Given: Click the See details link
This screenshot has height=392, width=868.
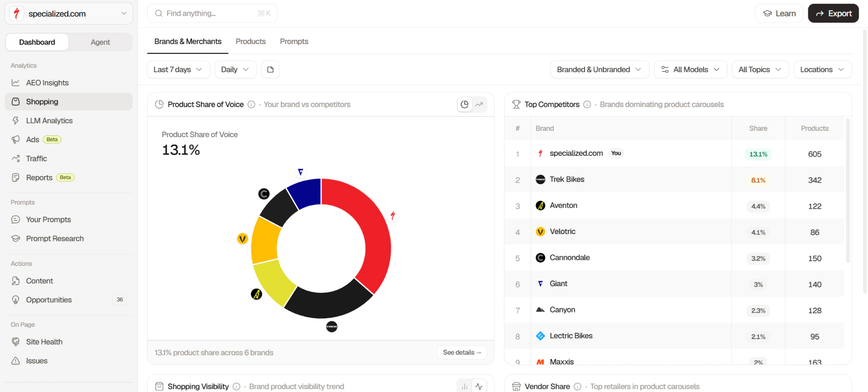Looking at the screenshot, I should (462, 353).
